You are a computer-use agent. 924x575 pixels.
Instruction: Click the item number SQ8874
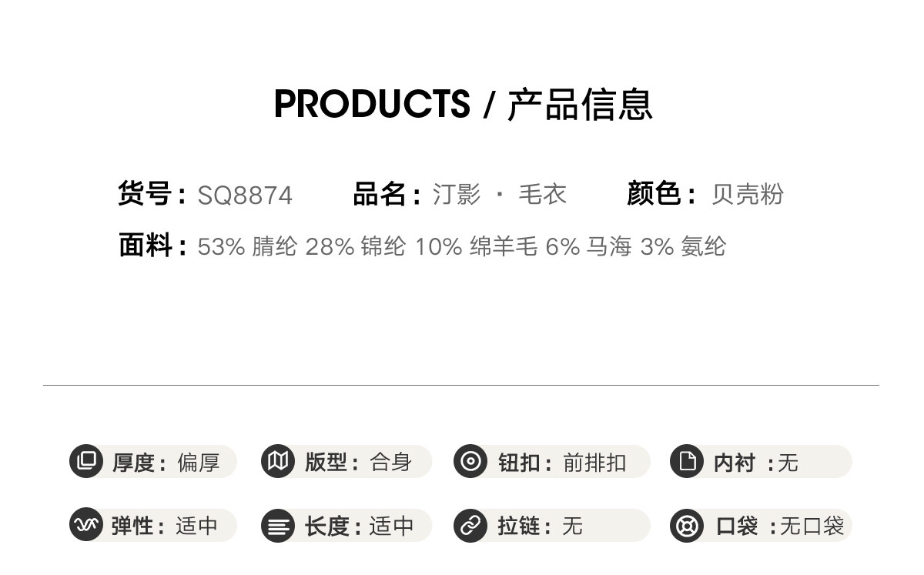(245, 196)
